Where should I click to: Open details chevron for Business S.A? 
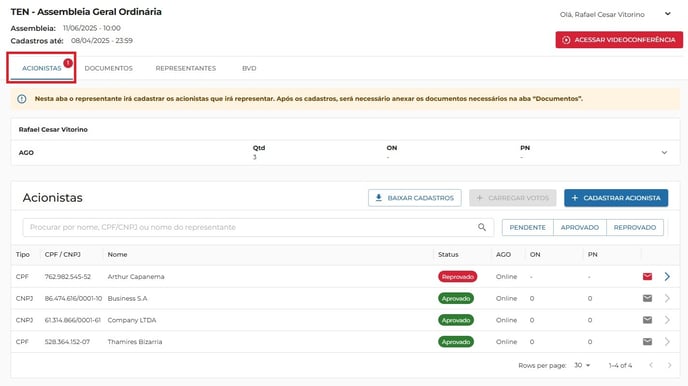(x=667, y=298)
